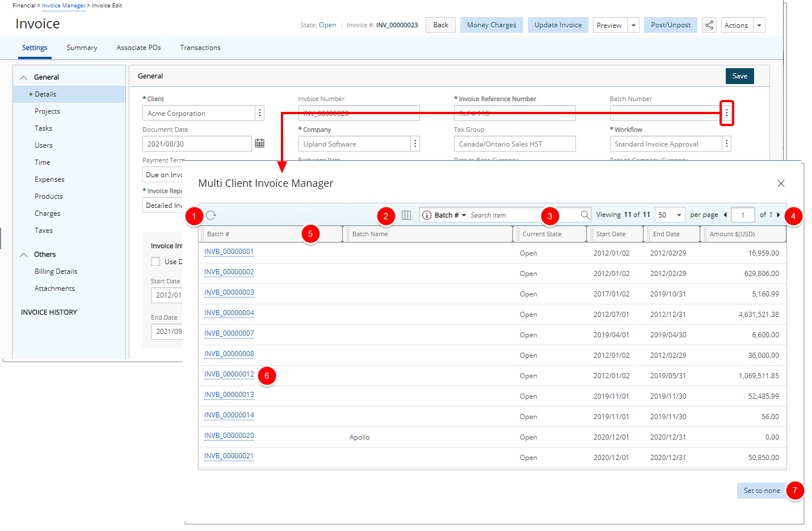The height and width of the screenshot is (531, 812).
Task: Open the Workflow browse ellipsis
Action: pos(726,144)
